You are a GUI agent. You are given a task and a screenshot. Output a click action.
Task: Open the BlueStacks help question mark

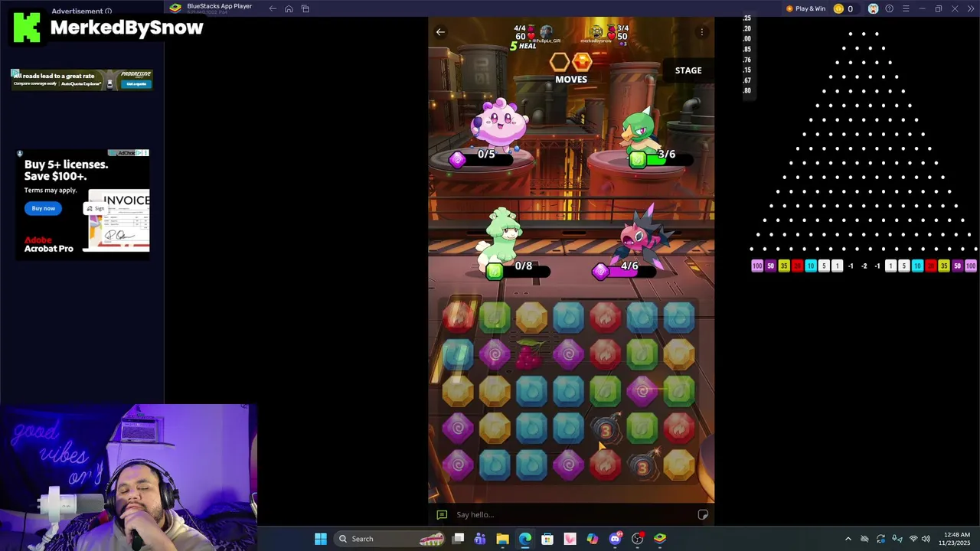[x=889, y=8]
